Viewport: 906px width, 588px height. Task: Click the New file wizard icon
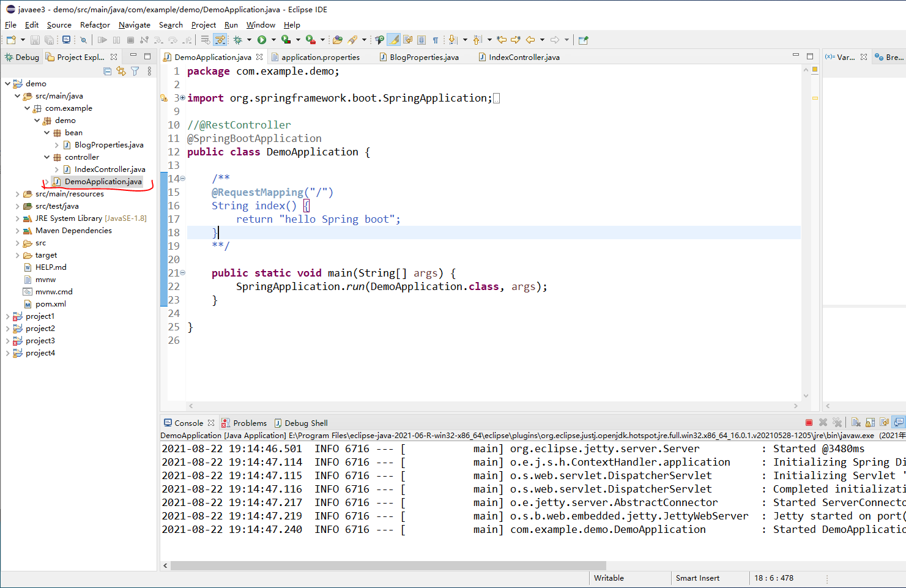click(11, 40)
